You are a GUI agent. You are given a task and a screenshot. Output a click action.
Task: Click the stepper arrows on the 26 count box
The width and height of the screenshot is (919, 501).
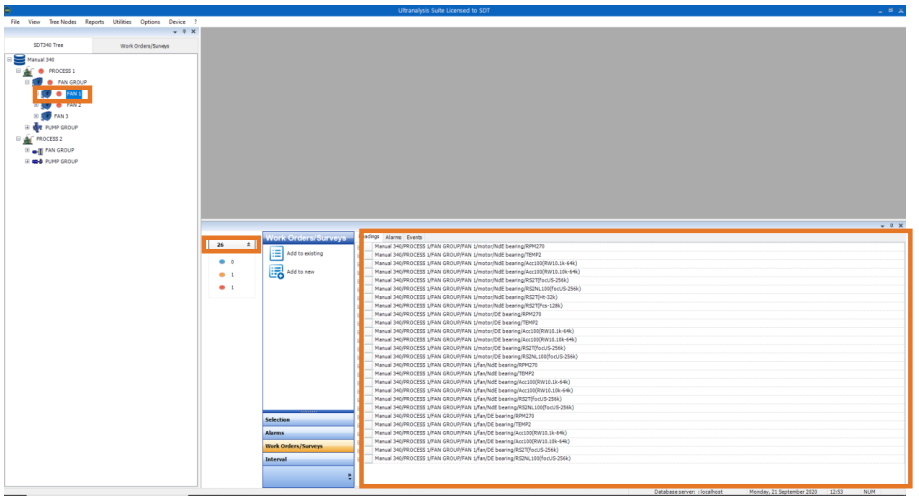(248, 244)
